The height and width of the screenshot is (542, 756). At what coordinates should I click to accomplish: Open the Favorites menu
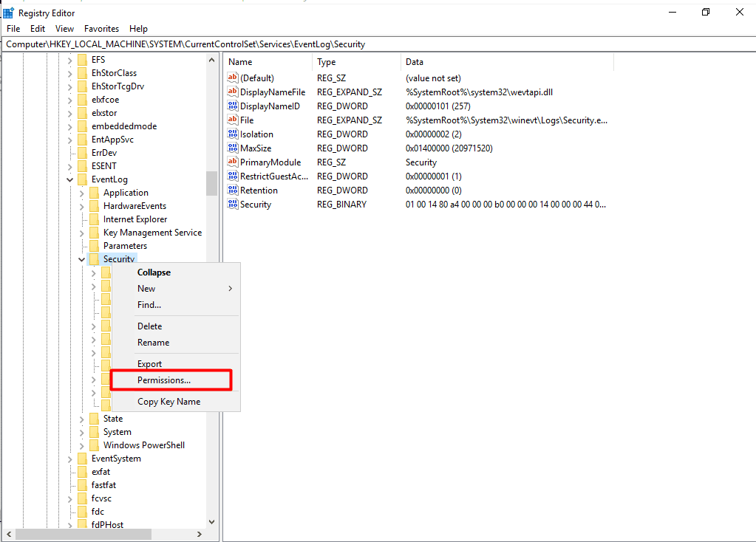(x=101, y=29)
